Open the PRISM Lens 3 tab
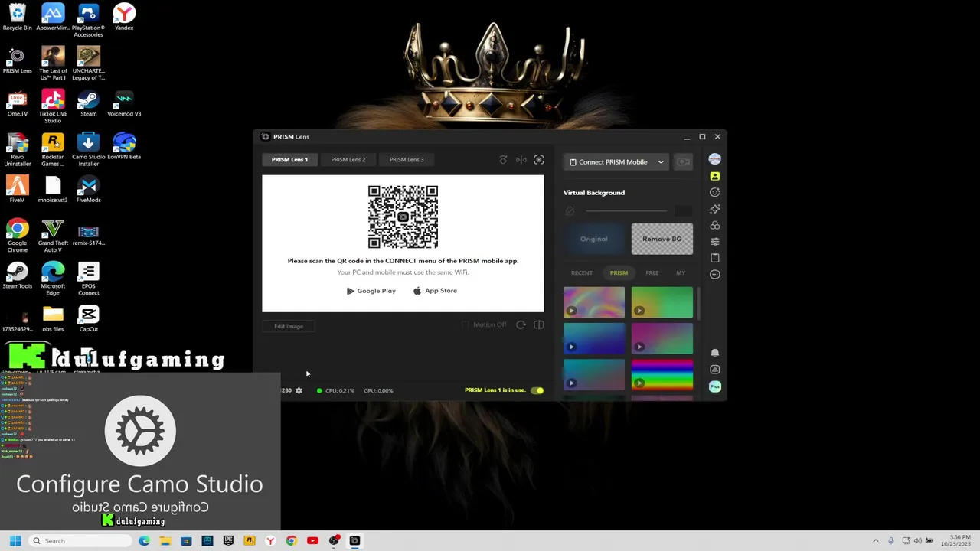 point(406,159)
